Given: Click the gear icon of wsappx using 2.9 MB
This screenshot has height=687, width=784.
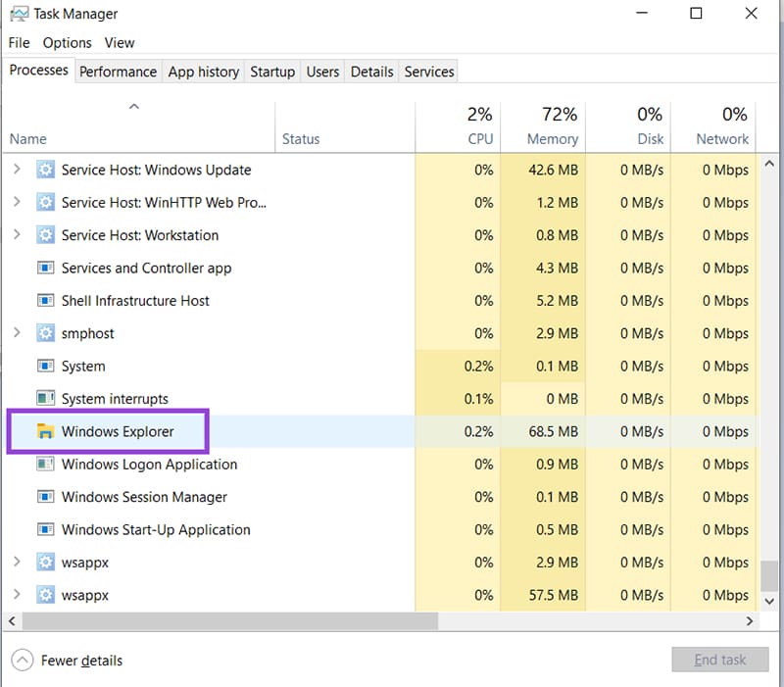Looking at the screenshot, I should (x=45, y=562).
